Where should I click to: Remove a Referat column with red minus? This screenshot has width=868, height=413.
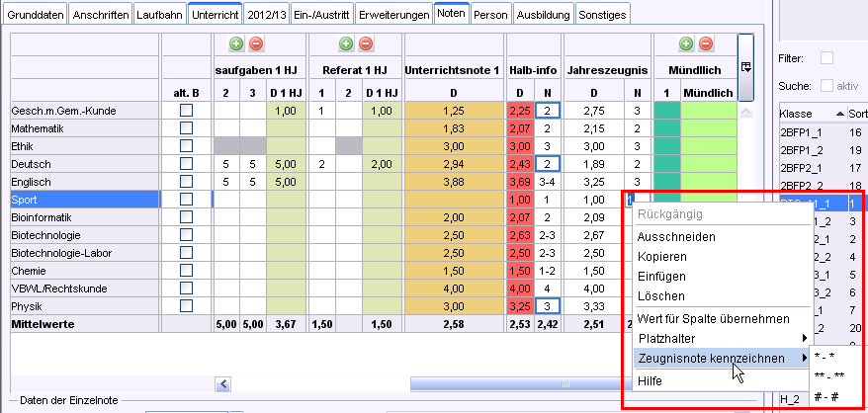pos(366,44)
